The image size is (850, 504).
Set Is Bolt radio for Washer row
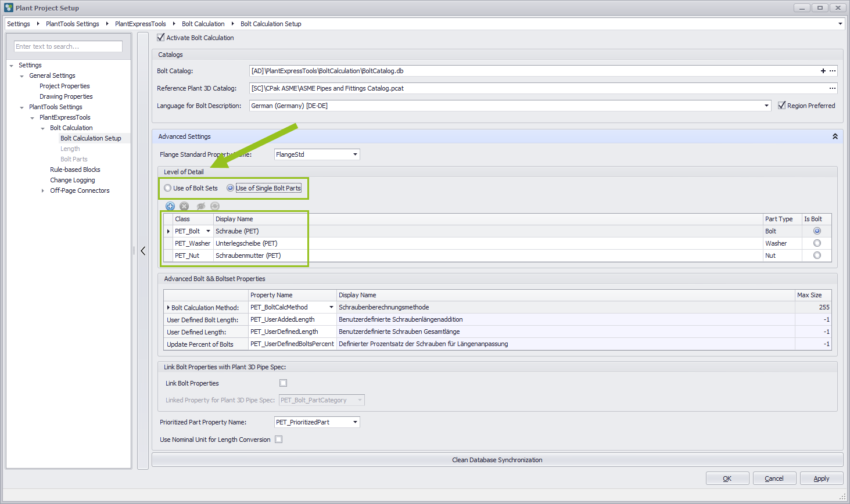[817, 243]
